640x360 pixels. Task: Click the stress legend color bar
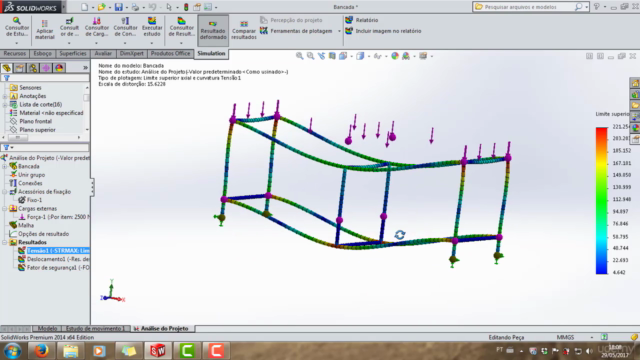click(x=601, y=200)
